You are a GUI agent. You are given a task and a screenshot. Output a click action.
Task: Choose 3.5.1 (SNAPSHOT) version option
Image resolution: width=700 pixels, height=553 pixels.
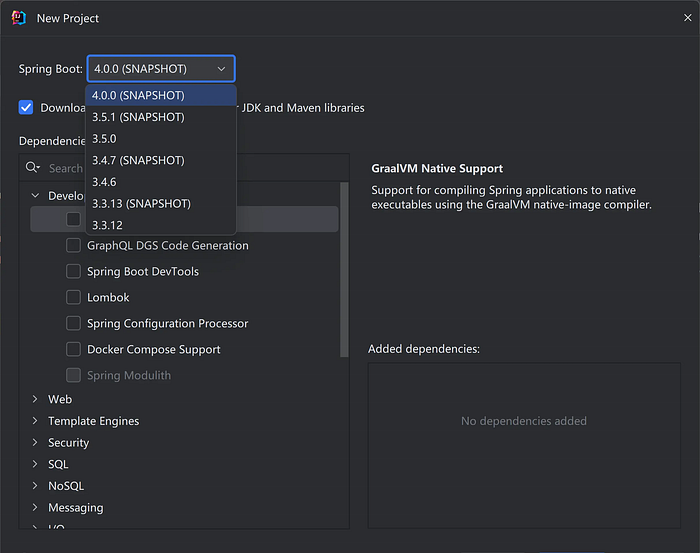click(x=138, y=117)
